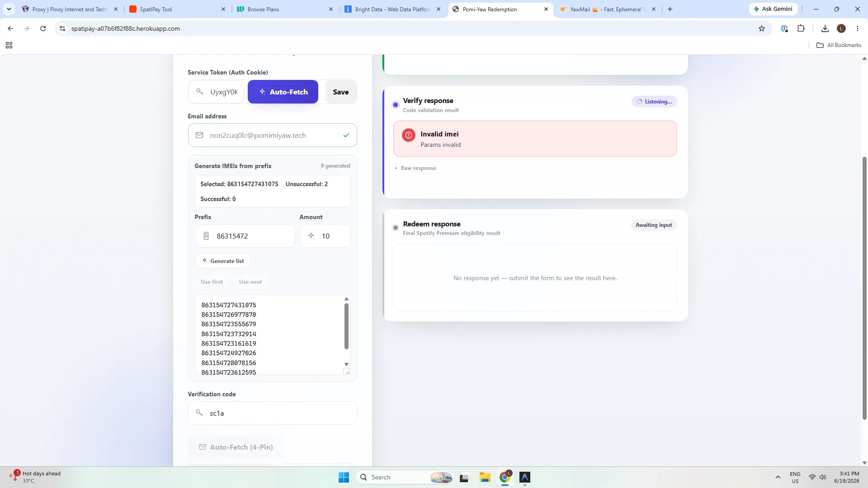868x488 pixels.
Task: Click the Chrome icon in the taskbar
Action: (x=505, y=477)
